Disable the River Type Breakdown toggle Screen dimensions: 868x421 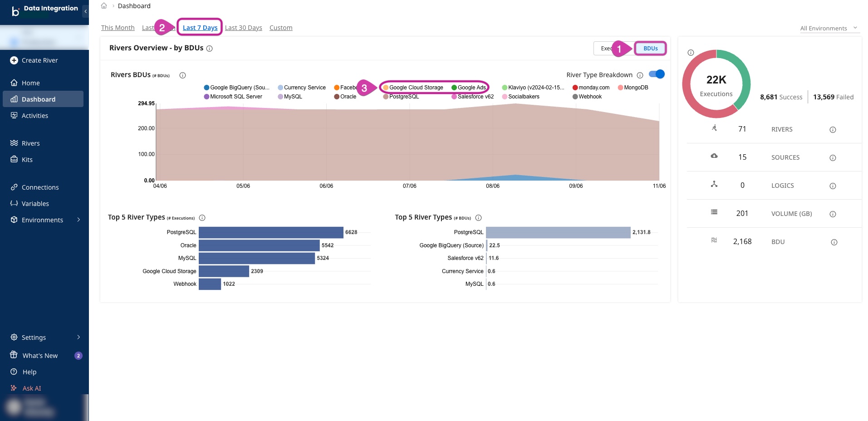pyautogui.click(x=657, y=74)
